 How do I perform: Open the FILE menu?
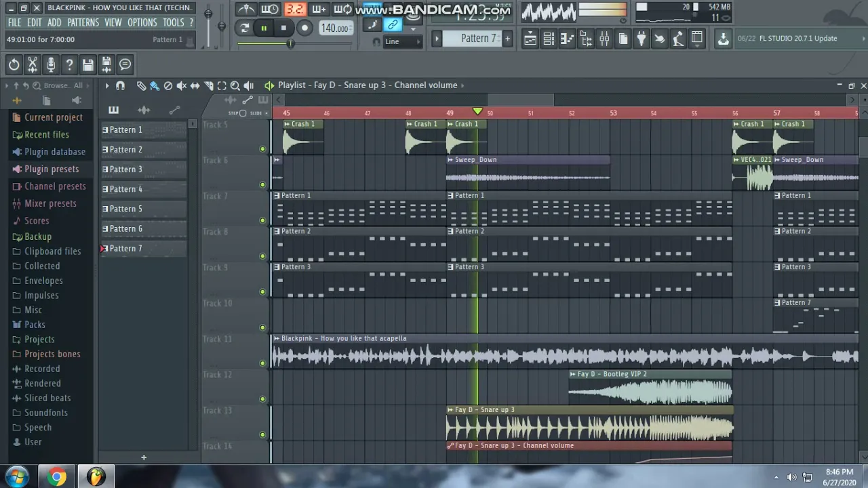click(14, 22)
